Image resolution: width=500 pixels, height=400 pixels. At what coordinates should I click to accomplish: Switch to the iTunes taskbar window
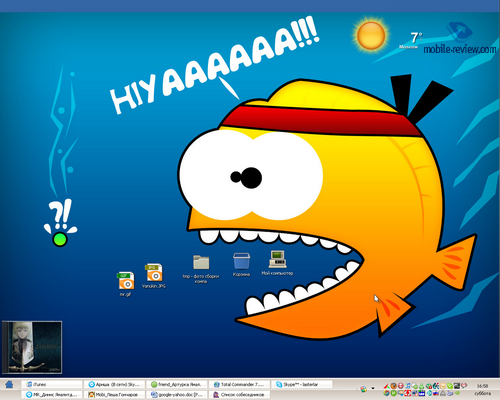[52, 384]
